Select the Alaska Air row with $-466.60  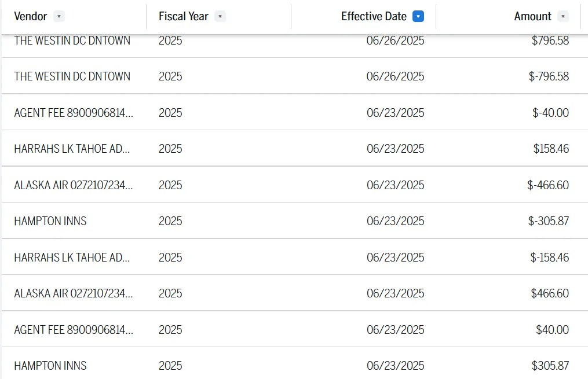coord(295,185)
